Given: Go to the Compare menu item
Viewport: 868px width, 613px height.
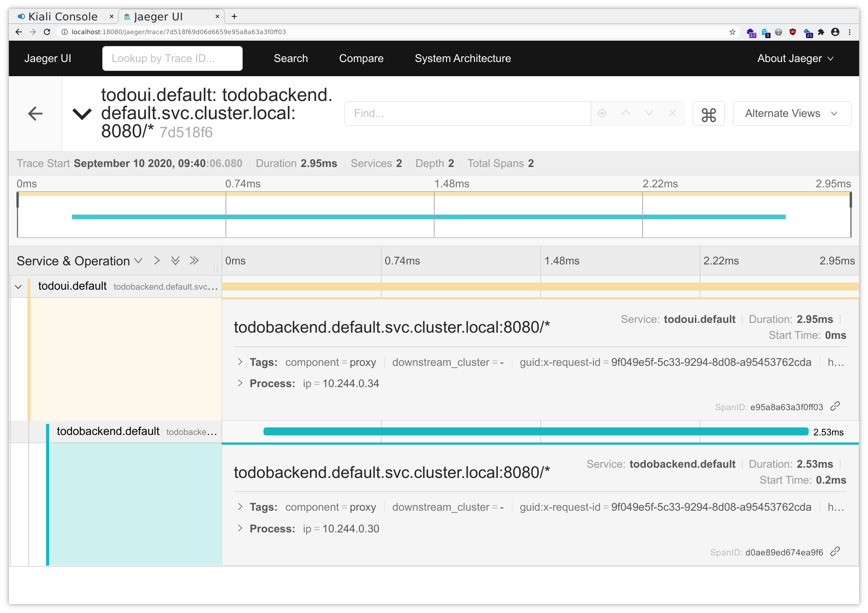Looking at the screenshot, I should [361, 58].
